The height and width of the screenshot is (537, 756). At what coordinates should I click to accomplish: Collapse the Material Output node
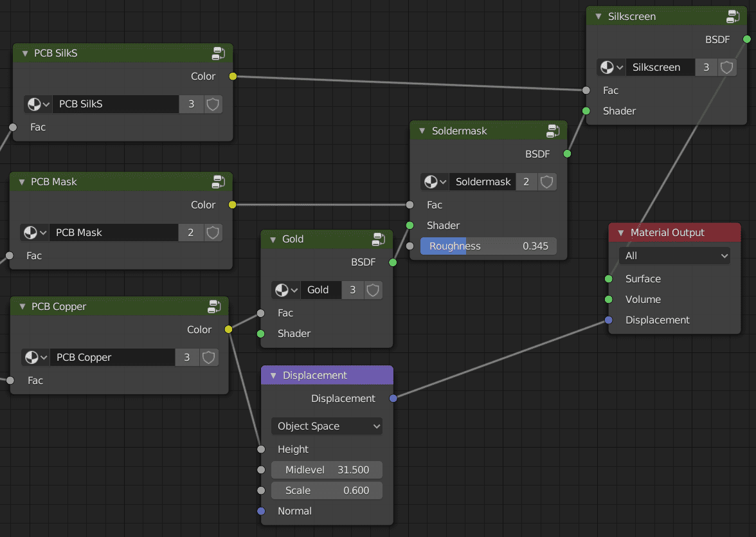point(621,233)
